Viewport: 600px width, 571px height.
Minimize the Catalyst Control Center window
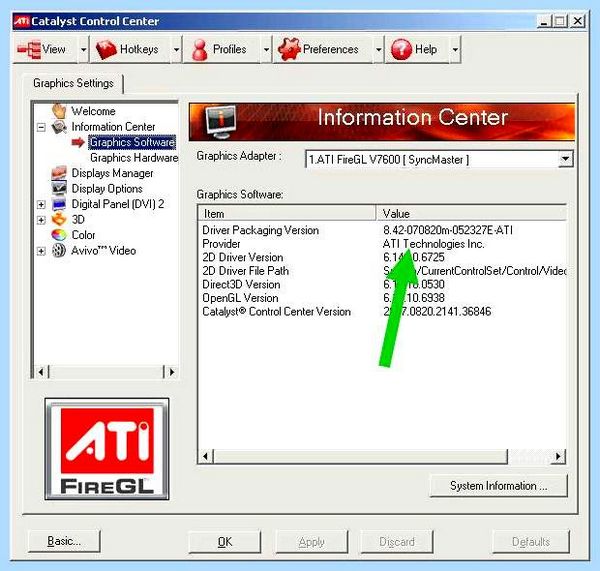[545, 21]
